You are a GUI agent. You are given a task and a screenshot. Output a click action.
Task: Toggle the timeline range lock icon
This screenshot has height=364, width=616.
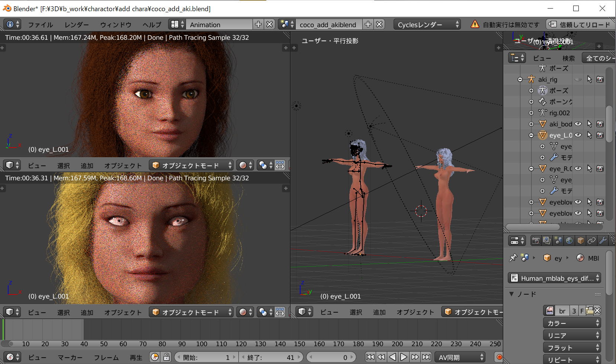point(167,357)
